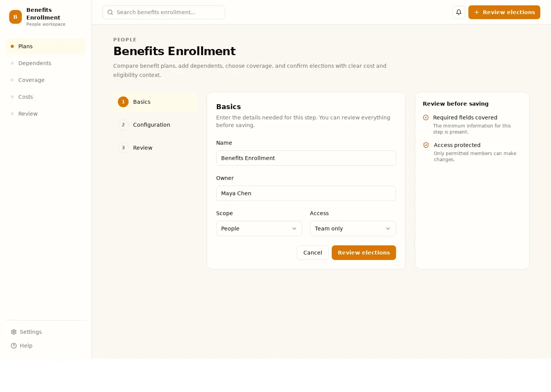This screenshot has width=551, height=392.
Task: Click the step 1 number badge
Action: (123, 102)
